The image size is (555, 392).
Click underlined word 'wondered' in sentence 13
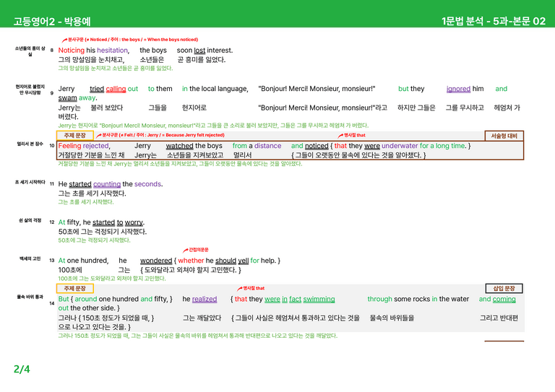(156, 261)
